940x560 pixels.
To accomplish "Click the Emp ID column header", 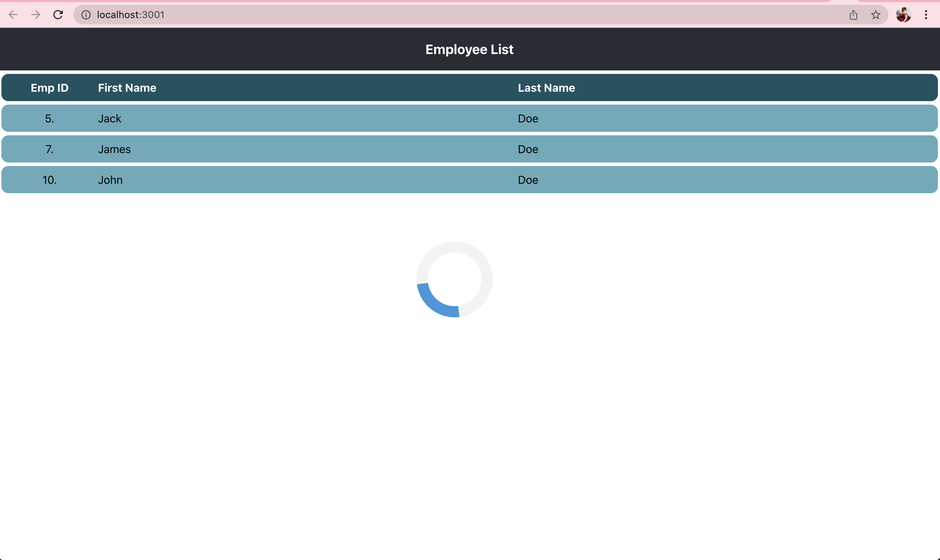I will pos(50,88).
